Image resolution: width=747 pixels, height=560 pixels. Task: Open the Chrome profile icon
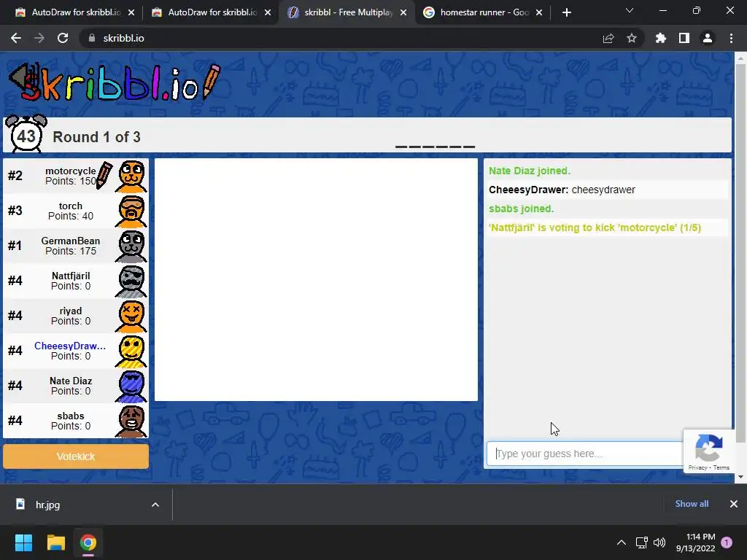point(708,38)
